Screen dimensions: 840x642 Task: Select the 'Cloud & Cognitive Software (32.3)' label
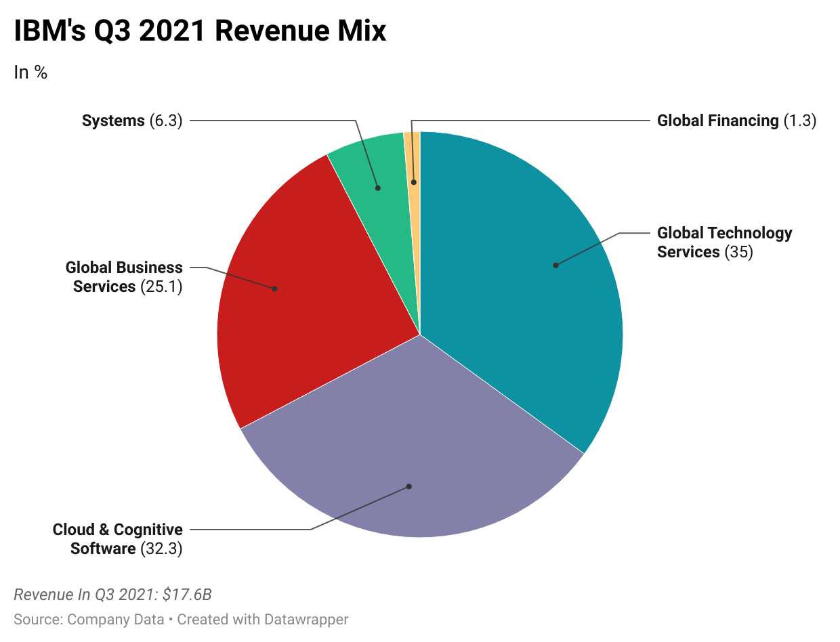pos(118,539)
